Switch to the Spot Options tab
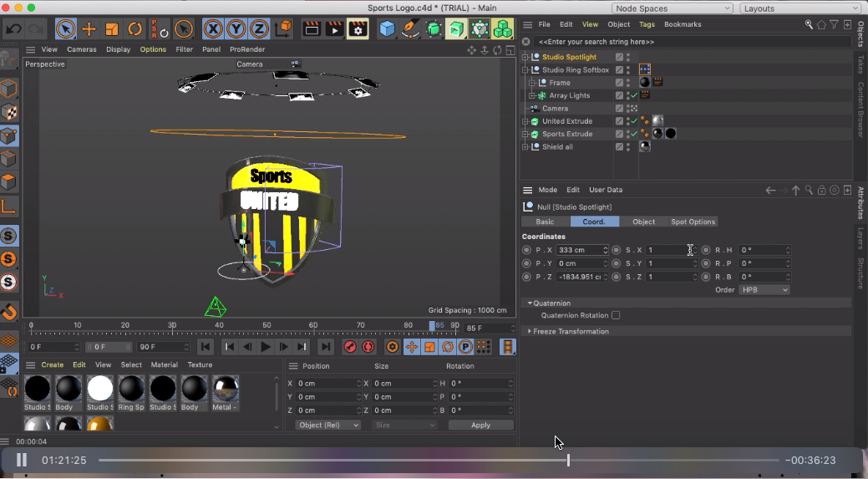868x479 pixels. (693, 222)
